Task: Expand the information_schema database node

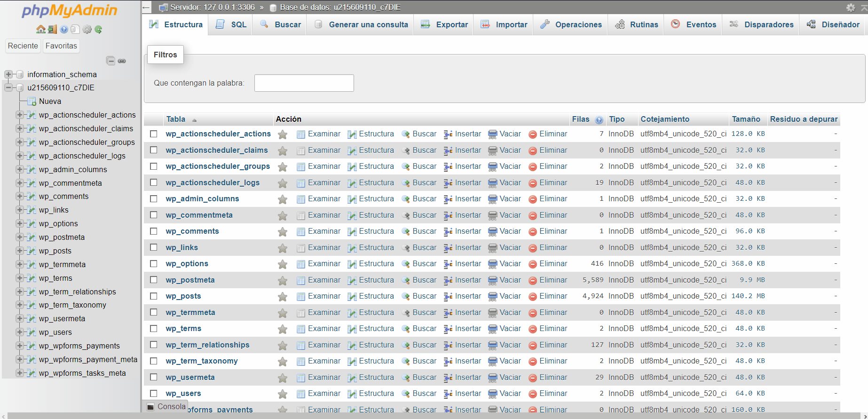Action: 8,74
